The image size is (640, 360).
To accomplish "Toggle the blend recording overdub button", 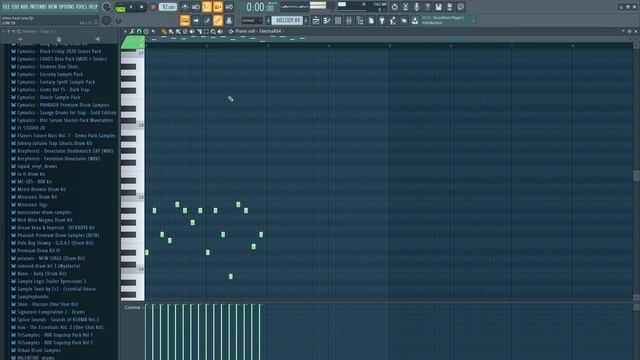I will point(218,7).
